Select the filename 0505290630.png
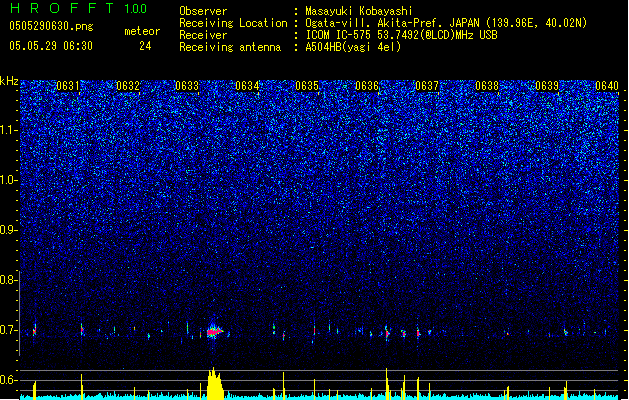Image resolution: width=629 pixels, height=400 pixels. coord(51,26)
